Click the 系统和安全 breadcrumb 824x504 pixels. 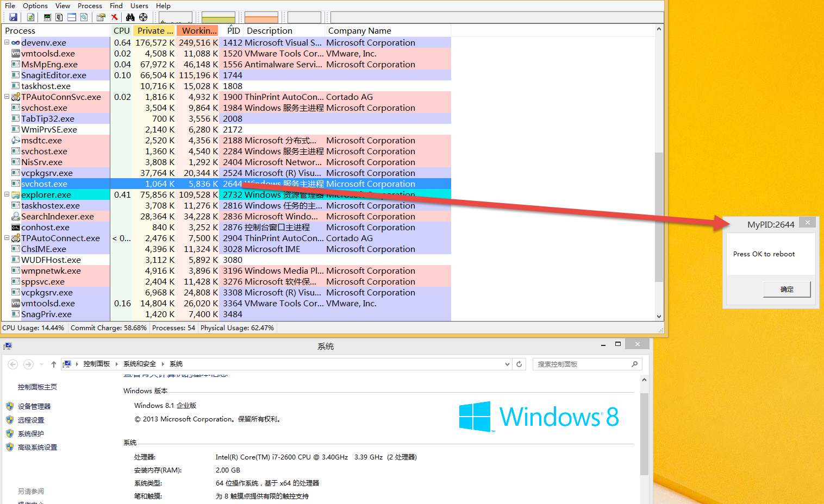click(x=140, y=364)
